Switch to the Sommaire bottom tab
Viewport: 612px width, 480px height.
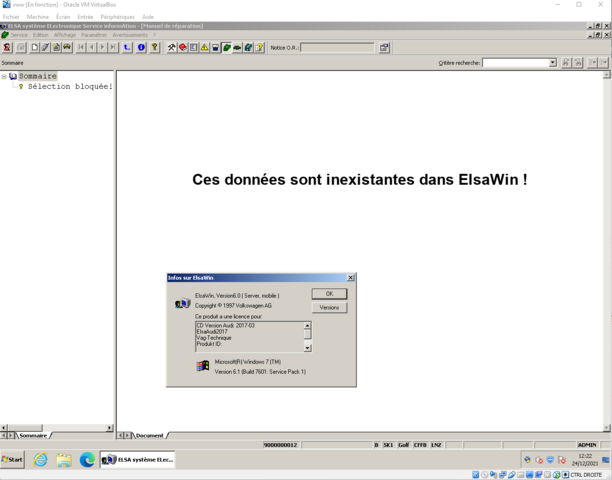(33, 435)
